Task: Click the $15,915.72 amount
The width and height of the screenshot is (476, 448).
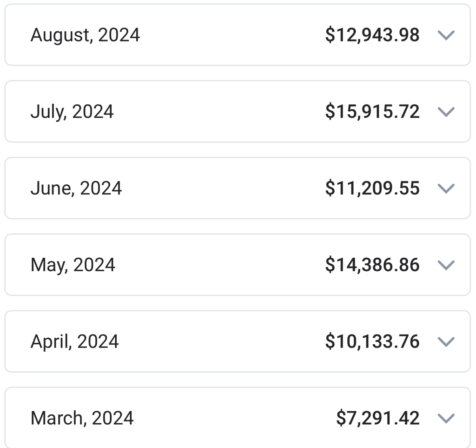Action: [372, 112]
